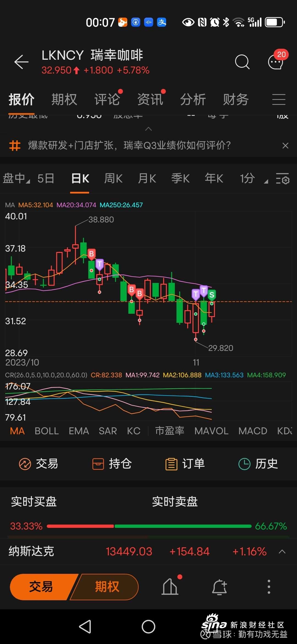The width and height of the screenshot is (297, 644).
Task: Tap the red 33.33% buy ratio bar
Action: [80, 526]
